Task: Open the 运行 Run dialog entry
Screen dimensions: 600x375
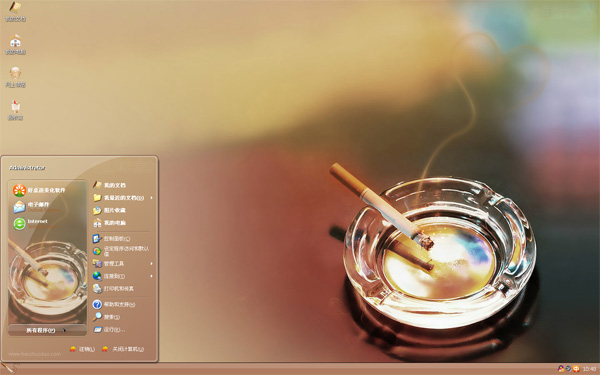Action: pyautogui.click(x=109, y=329)
